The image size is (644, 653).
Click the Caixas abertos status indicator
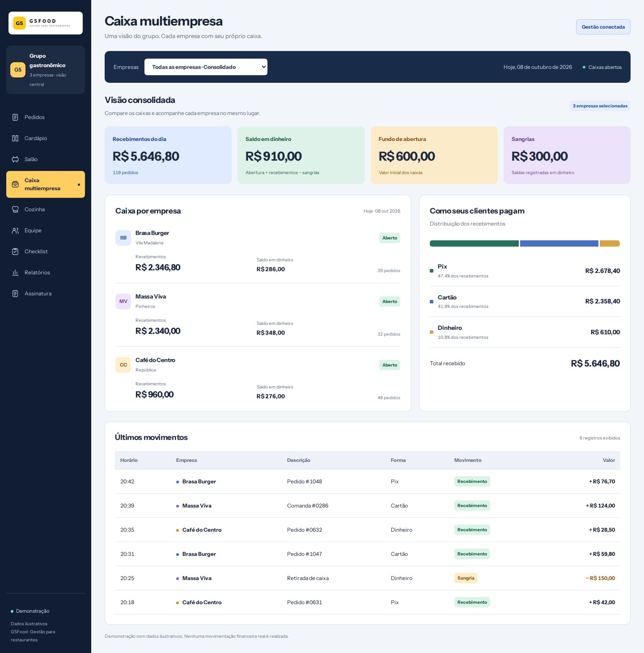[602, 67]
